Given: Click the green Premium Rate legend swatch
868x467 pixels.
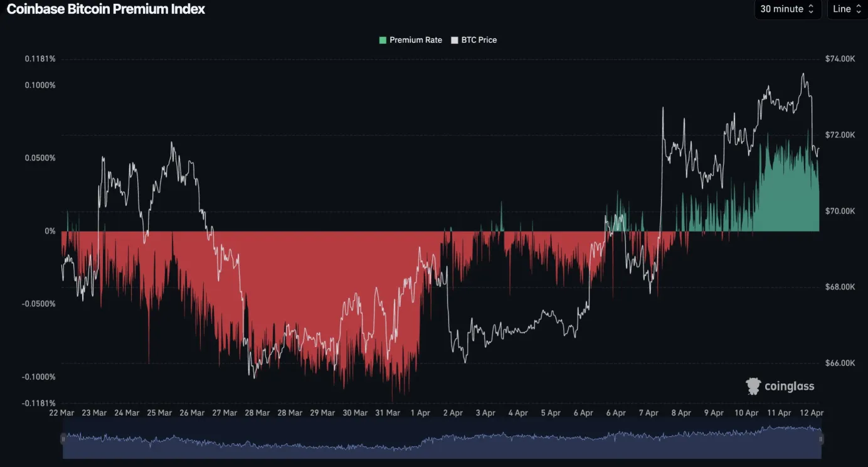Looking at the screenshot, I should click(x=383, y=40).
